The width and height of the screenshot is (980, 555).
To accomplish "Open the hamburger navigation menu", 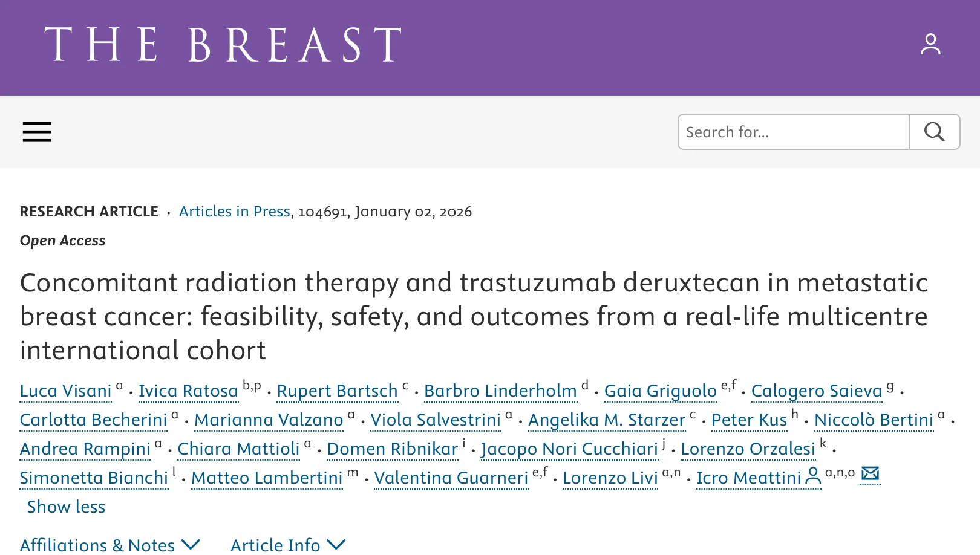I will point(37,132).
